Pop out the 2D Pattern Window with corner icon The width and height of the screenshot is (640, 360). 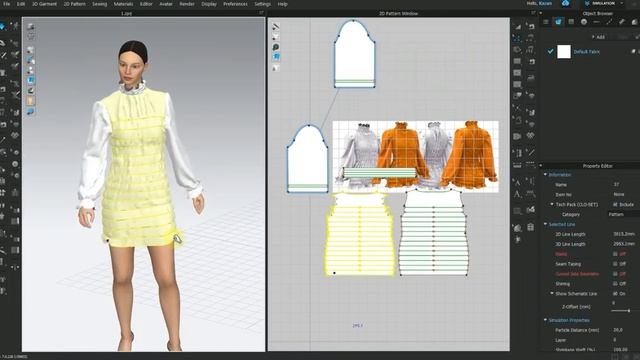tap(533, 13)
